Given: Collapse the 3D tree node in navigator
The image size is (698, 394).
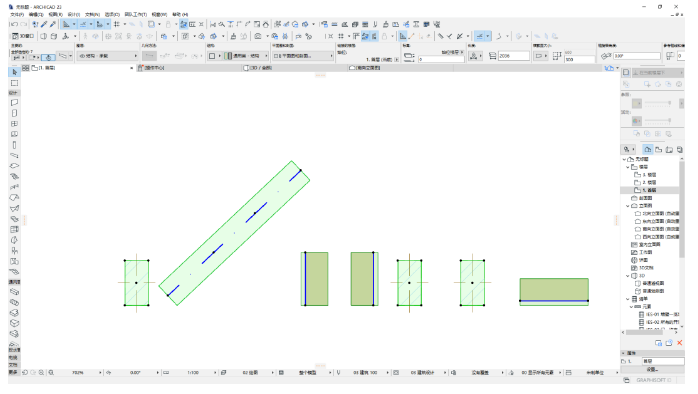Looking at the screenshot, I should 628,276.
